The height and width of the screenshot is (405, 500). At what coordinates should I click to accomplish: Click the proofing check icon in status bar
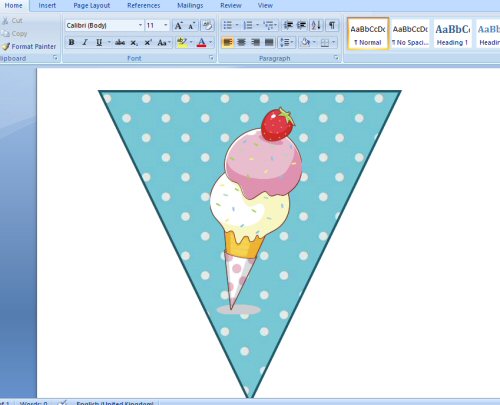click(63, 403)
